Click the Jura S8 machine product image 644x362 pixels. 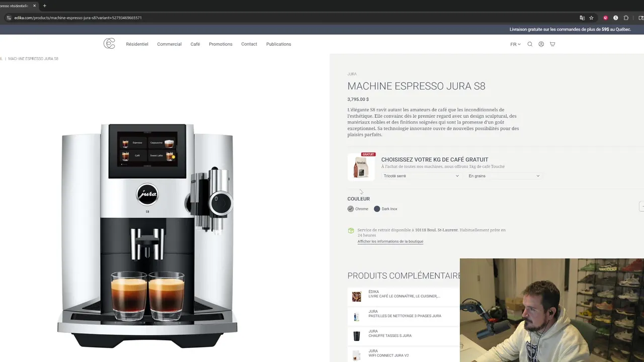coord(147,235)
